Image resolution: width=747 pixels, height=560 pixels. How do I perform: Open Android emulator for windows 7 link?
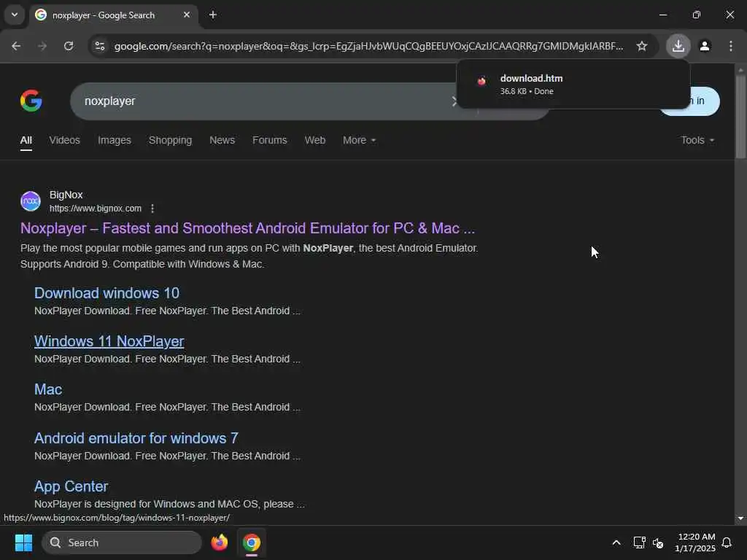tap(136, 437)
